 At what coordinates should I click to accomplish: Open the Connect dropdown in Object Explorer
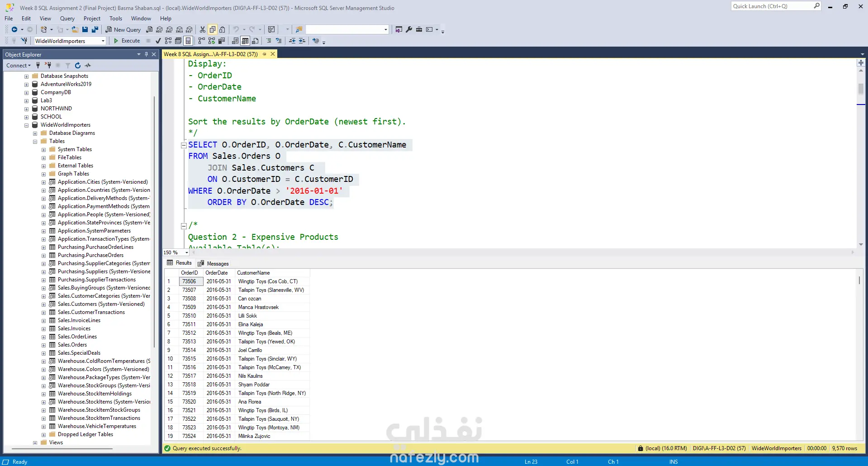[x=19, y=66]
